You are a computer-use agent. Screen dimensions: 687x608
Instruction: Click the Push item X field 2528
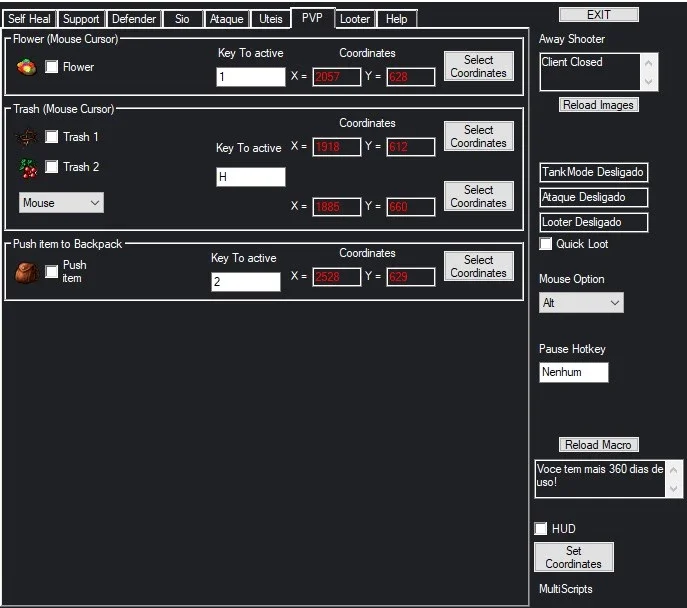point(337,277)
